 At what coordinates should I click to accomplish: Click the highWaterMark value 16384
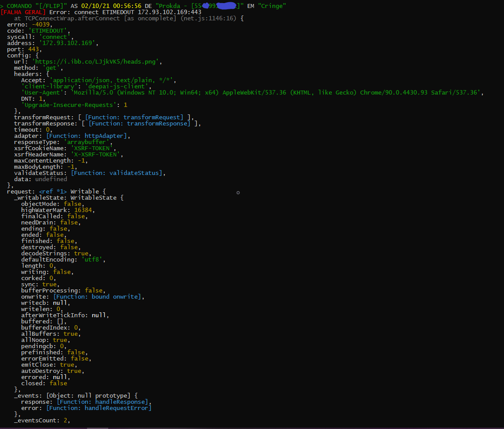click(84, 210)
